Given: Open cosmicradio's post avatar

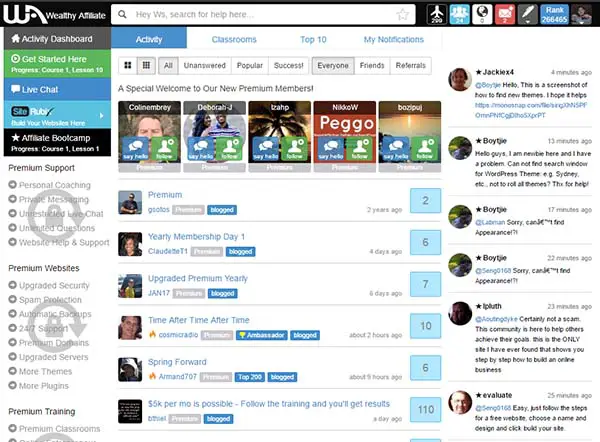Looking at the screenshot, I should click(130, 328).
